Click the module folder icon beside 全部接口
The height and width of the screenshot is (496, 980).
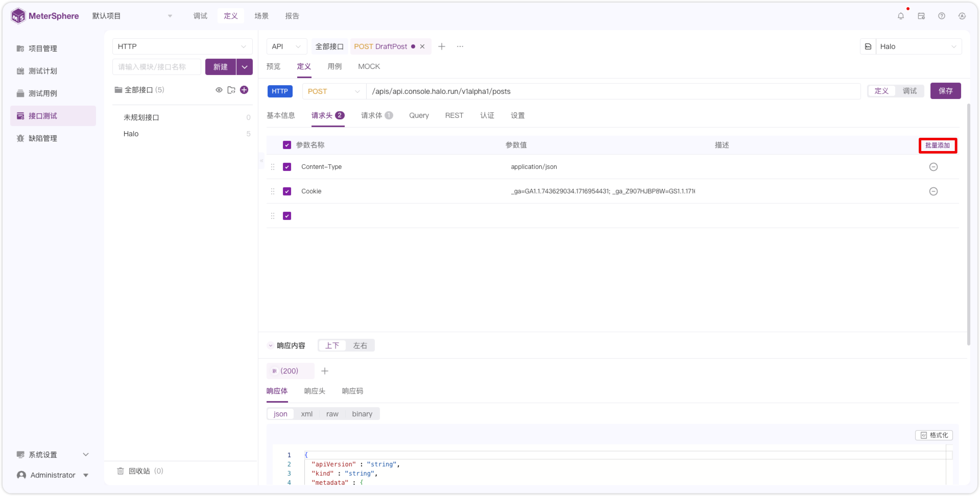[x=231, y=90]
